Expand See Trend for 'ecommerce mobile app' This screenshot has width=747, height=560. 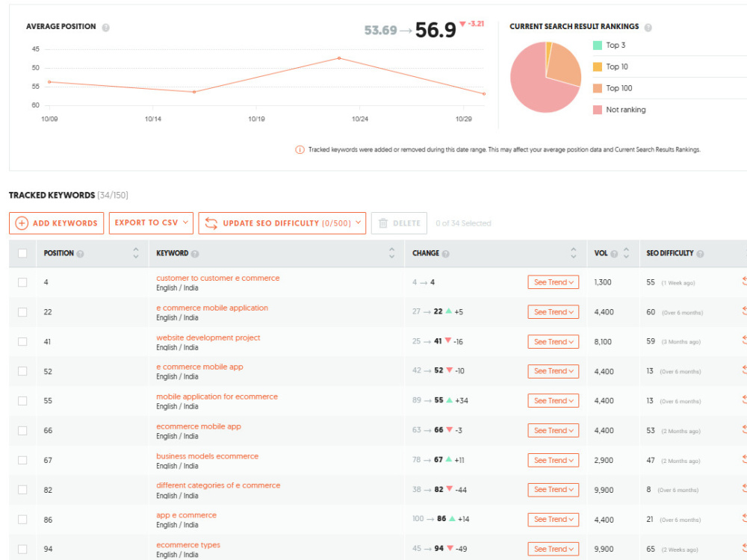(553, 431)
